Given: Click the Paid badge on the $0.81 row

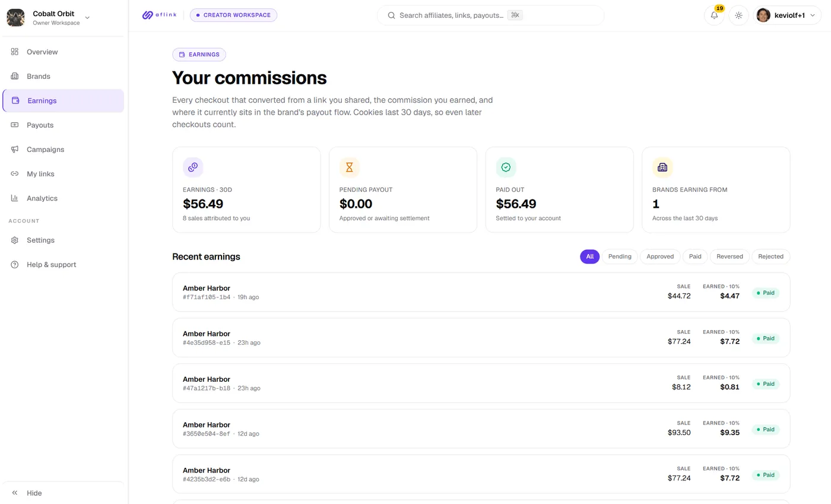Looking at the screenshot, I should click(765, 384).
